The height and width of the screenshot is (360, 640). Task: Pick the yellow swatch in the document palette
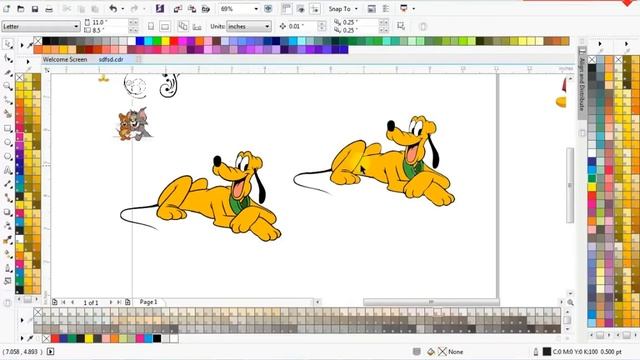coord(89,338)
